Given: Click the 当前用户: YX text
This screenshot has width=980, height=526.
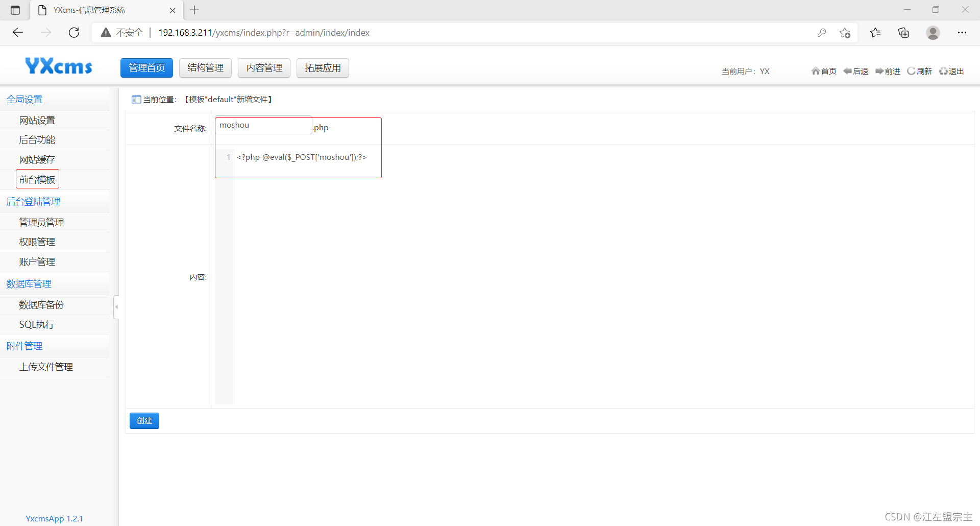Looking at the screenshot, I should coord(745,71).
